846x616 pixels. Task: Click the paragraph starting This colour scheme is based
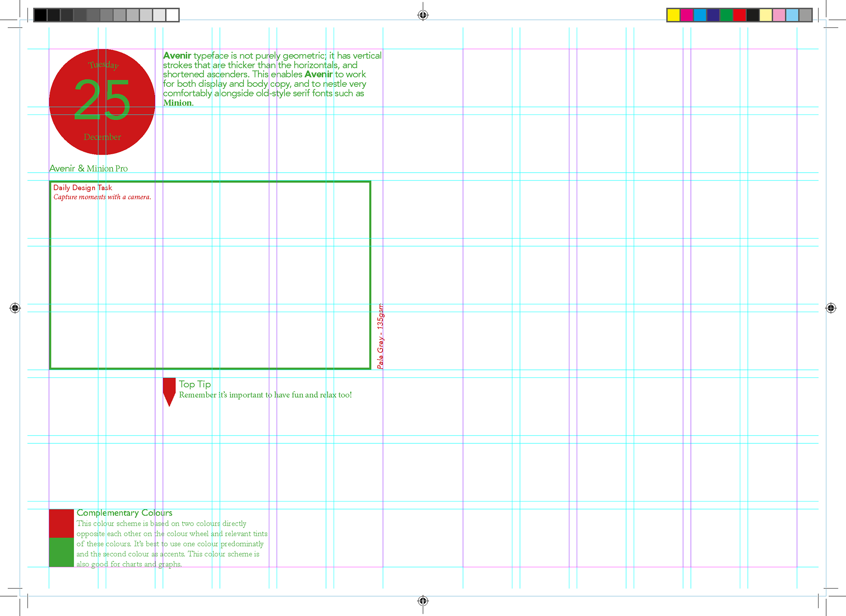click(x=172, y=544)
